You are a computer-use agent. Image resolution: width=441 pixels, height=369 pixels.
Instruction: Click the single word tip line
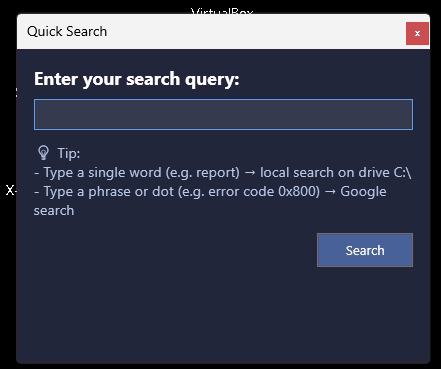pyautogui.click(x=223, y=173)
